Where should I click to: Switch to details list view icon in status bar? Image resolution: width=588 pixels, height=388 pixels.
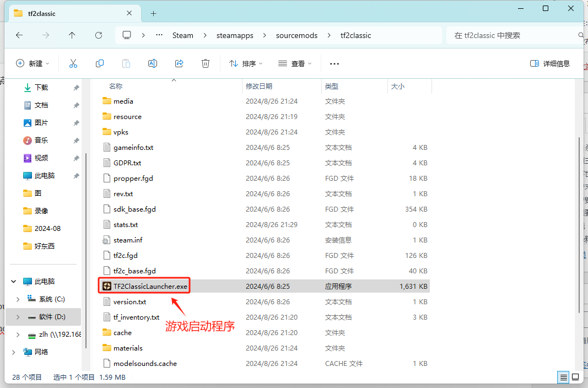[x=563, y=377]
